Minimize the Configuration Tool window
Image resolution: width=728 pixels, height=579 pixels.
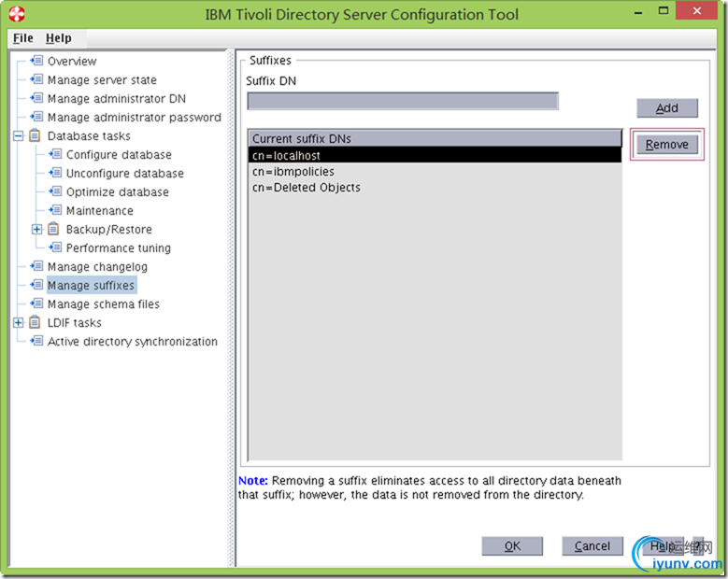pyautogui.click(x=638, y=11)
